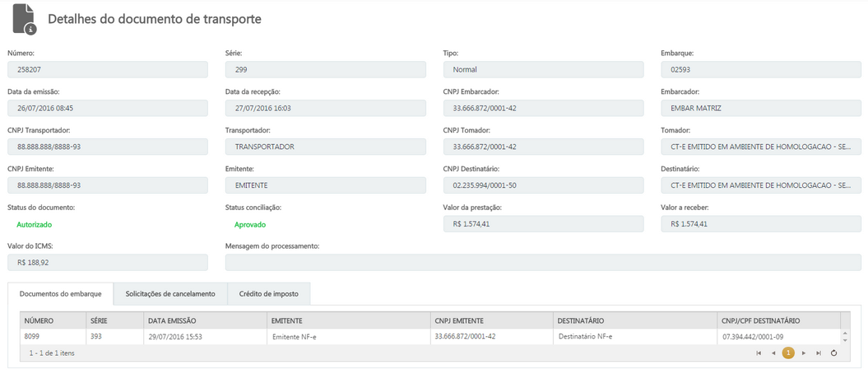The width and height of the screenshot is (868, 374).
Task: Click the Mensagem do processamento field
Action: pyautogui.click(x=543, y=263)
